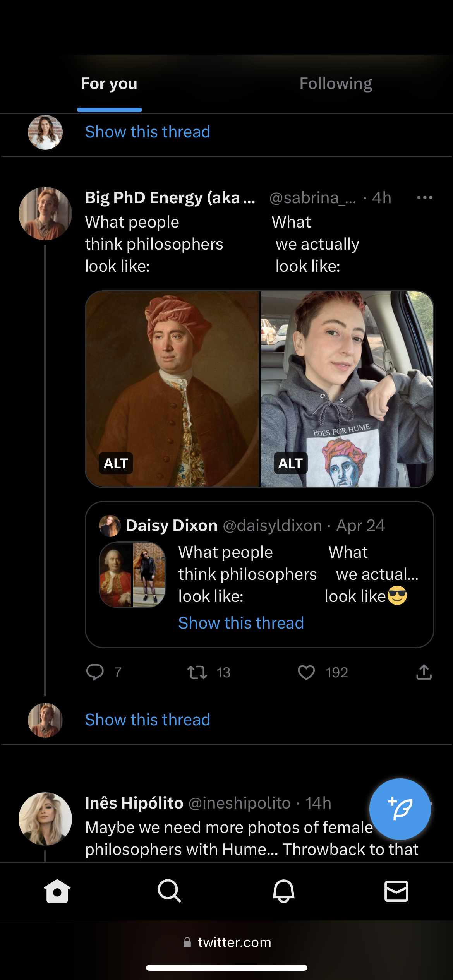Reply to the Big PhD Energy tweet
This screenshot has height=980, width=453.
coord(95,672)
